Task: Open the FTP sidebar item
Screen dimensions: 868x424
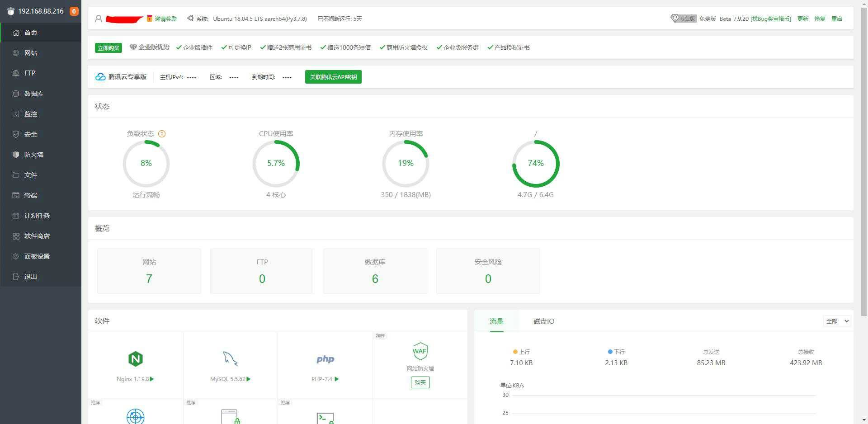Action: click(41, 73)
